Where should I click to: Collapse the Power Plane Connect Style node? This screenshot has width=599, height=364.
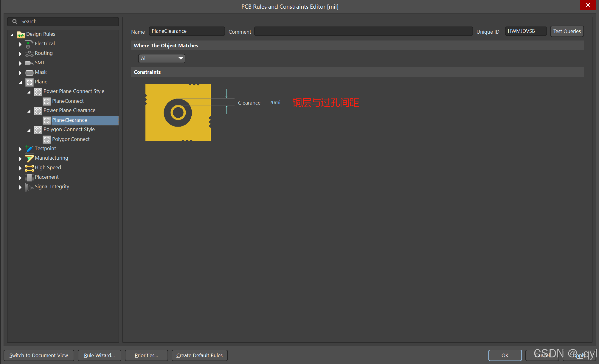coord(29,92)
